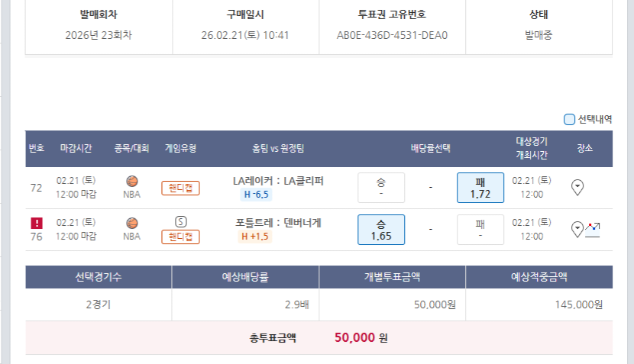Click the 핸디캡 tag for game 72
This screenshot has height=364, width=634.
click(180, 188)
